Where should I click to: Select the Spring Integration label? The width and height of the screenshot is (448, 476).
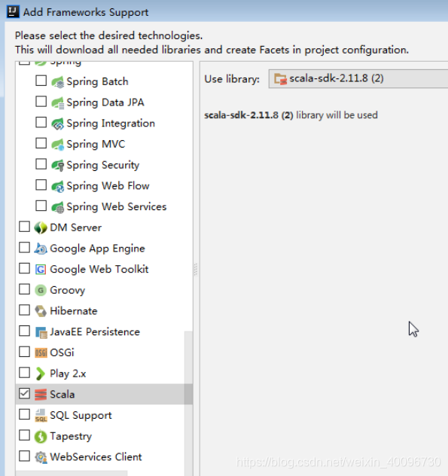tap(111, 124)
